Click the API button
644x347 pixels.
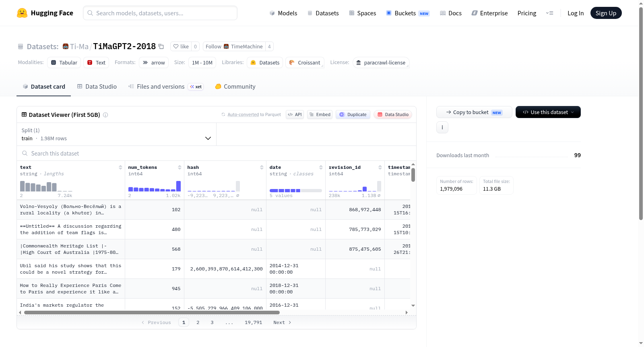pos(295,114)
